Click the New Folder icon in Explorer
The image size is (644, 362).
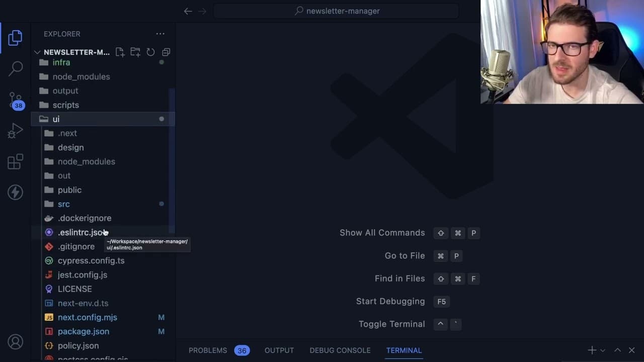[x=135, y=52]
